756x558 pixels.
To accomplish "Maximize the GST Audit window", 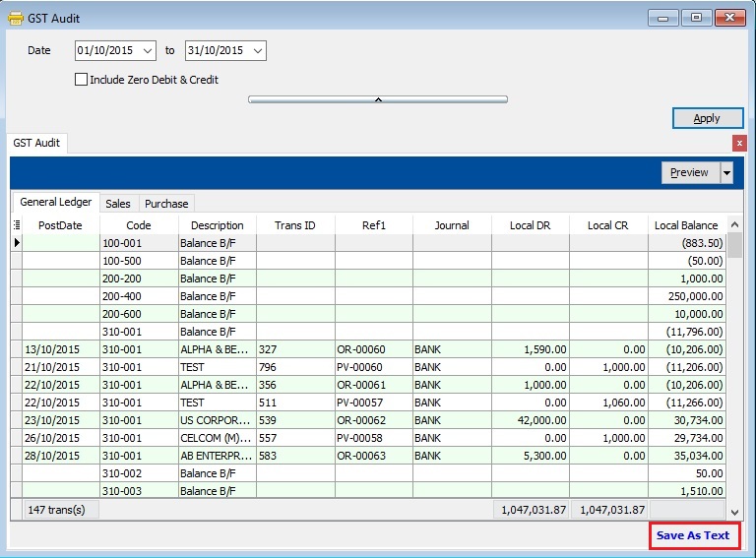I will tap(696, 18).
